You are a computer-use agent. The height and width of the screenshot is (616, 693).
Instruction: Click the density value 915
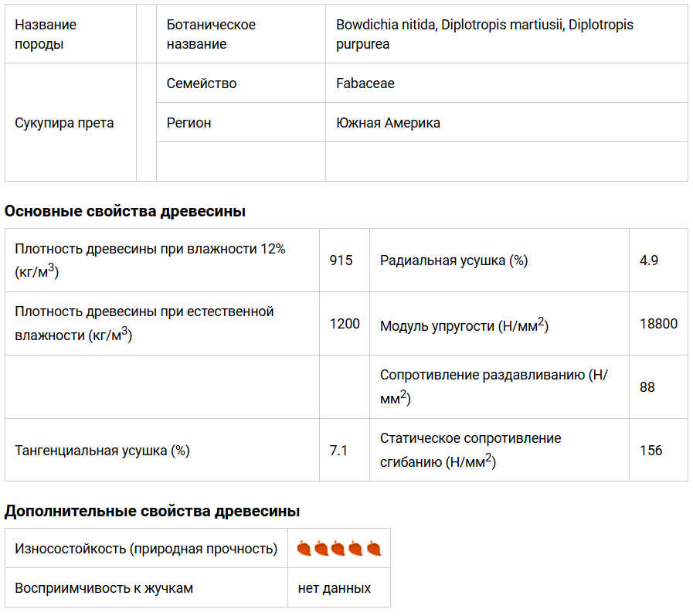pyautogui.click(x=341, y=260)
